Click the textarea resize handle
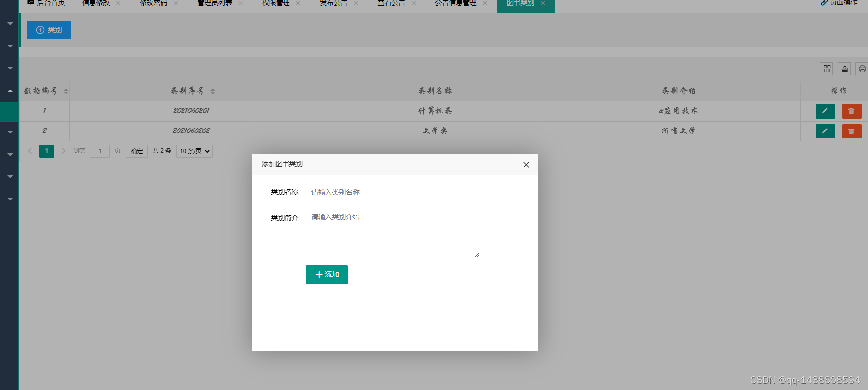 477,255
